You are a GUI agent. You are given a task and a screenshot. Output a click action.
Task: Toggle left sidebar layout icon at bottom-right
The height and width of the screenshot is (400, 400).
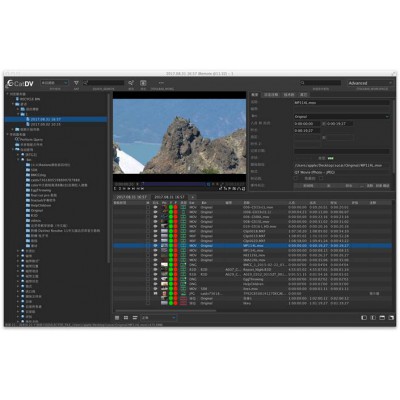tap(364, 318)
